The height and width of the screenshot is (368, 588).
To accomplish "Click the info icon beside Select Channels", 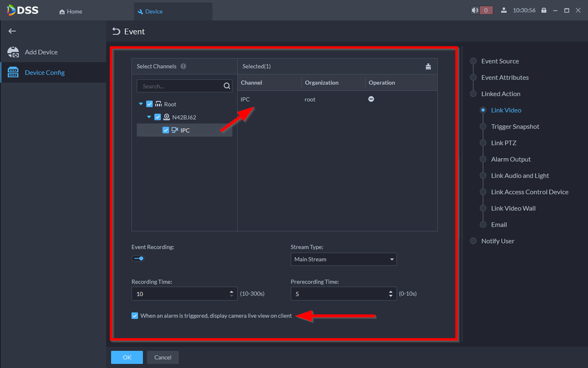I will pos(184,67).
